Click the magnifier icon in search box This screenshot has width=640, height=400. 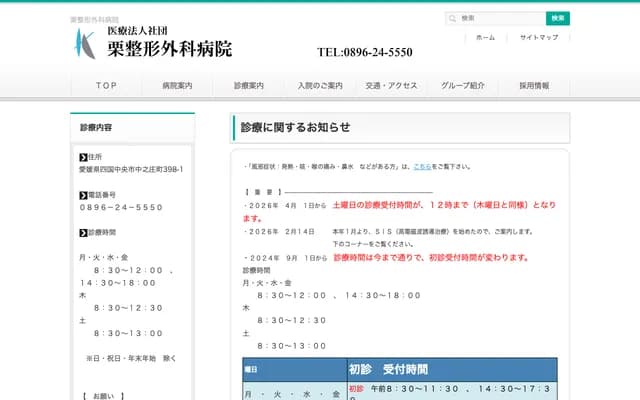click(454, 18)
